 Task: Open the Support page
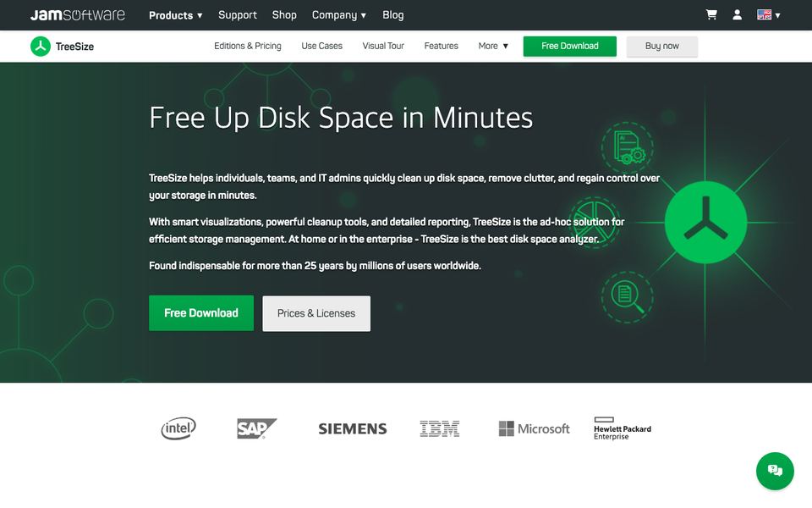pos(238,15)
